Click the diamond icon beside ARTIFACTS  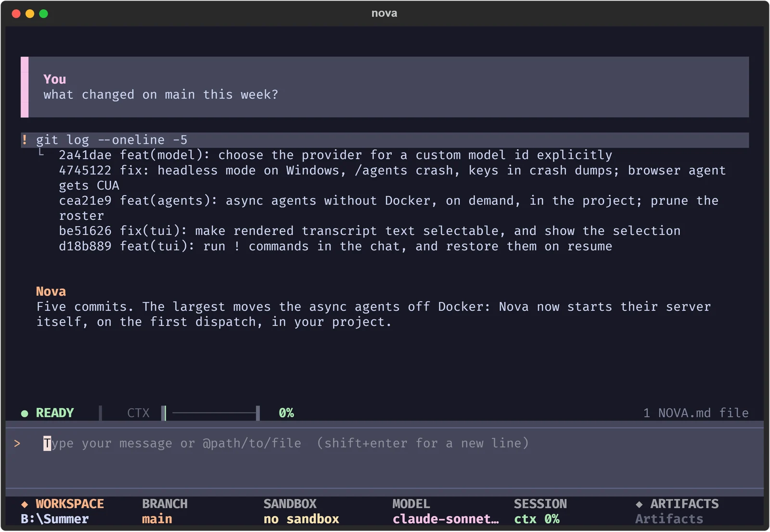coord(639,504)
